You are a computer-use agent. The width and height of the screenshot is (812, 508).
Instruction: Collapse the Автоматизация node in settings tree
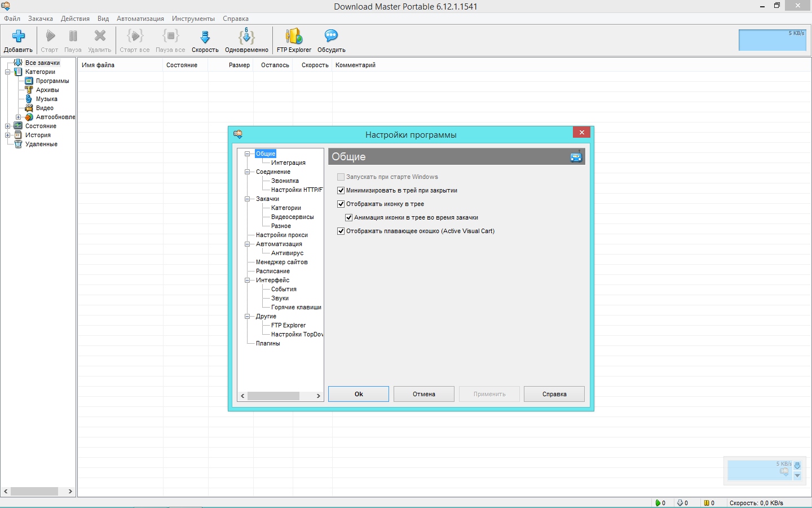click(x=247, y=244)
